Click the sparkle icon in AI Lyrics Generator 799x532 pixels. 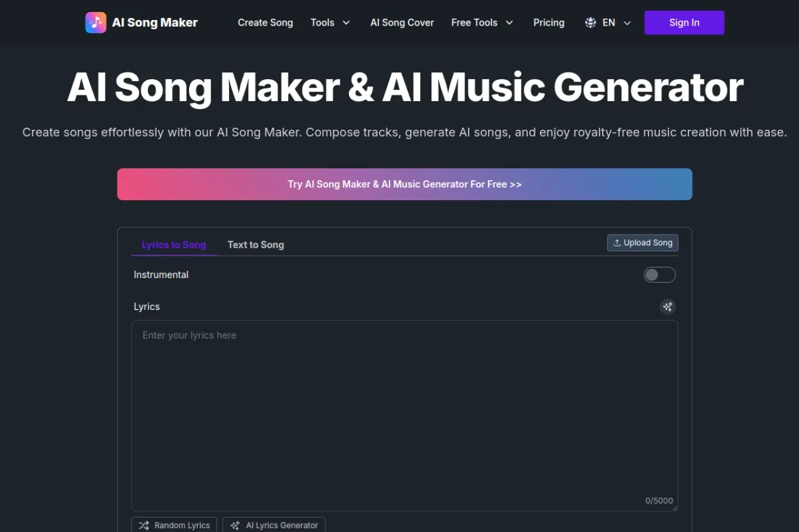tap(235, 525)
